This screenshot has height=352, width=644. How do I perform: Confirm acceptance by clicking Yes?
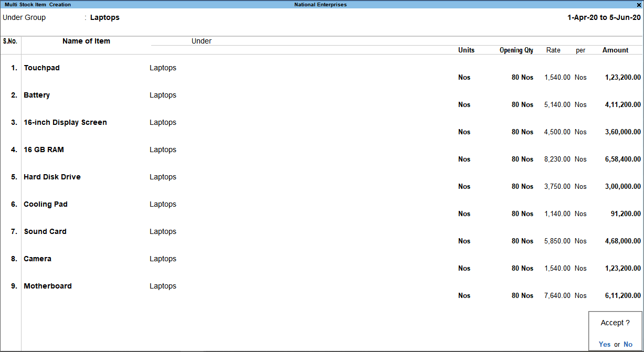(604, 344)
